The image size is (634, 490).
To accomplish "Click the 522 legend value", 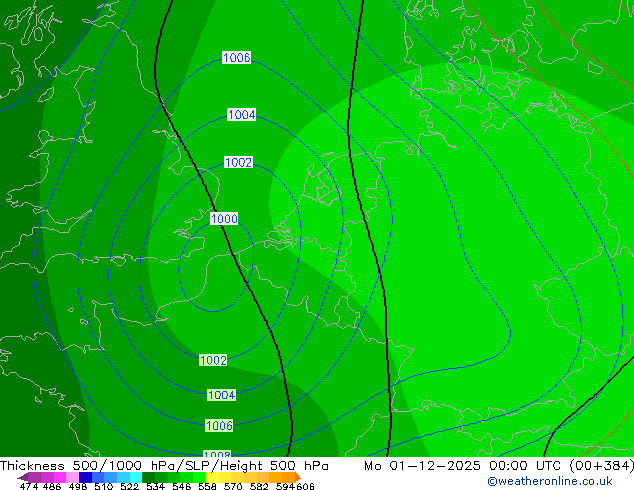I will tap(129, 486).
